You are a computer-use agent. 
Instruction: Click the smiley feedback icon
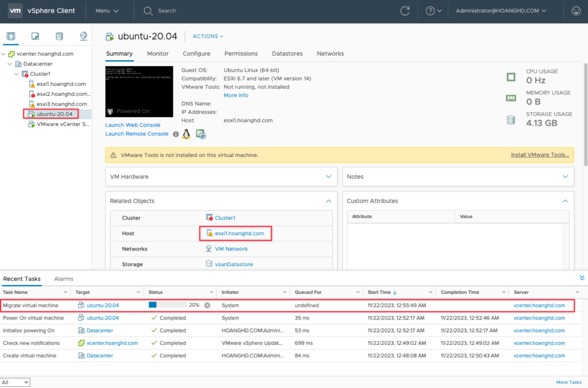(x=576, y=11)
